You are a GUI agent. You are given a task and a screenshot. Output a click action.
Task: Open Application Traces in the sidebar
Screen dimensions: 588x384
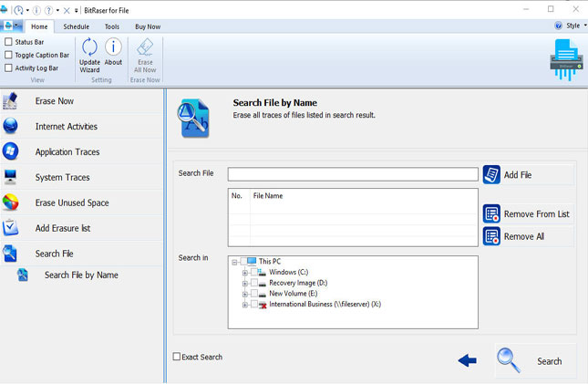[x=81, y=151]
